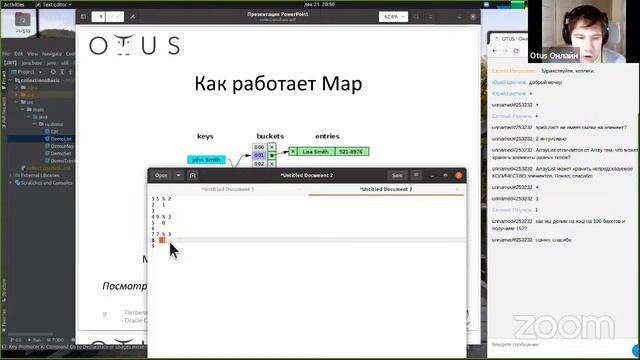Collapse the main folder node

pyautogui.click(x=23, y=109)
